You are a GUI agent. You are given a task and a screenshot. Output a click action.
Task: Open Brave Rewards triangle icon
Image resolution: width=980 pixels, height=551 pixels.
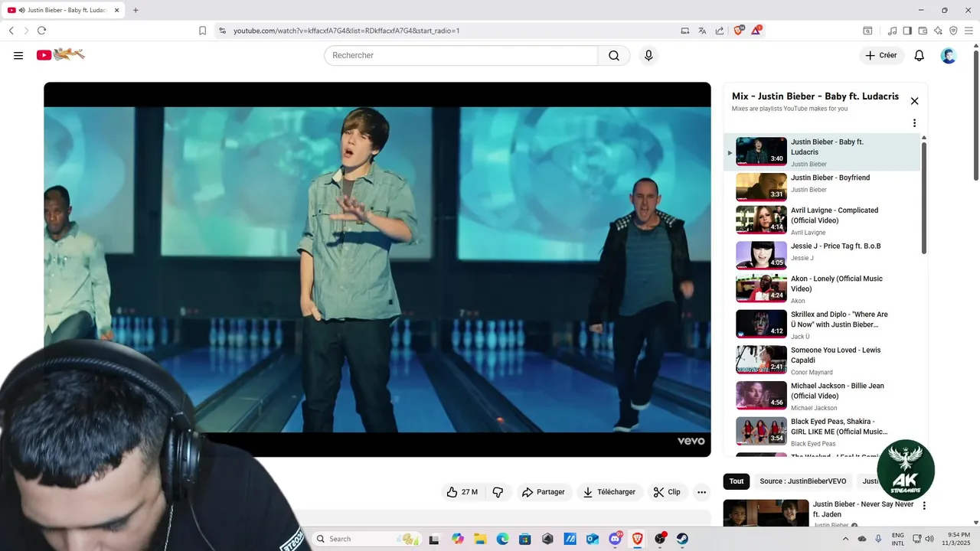click(756, 31)
